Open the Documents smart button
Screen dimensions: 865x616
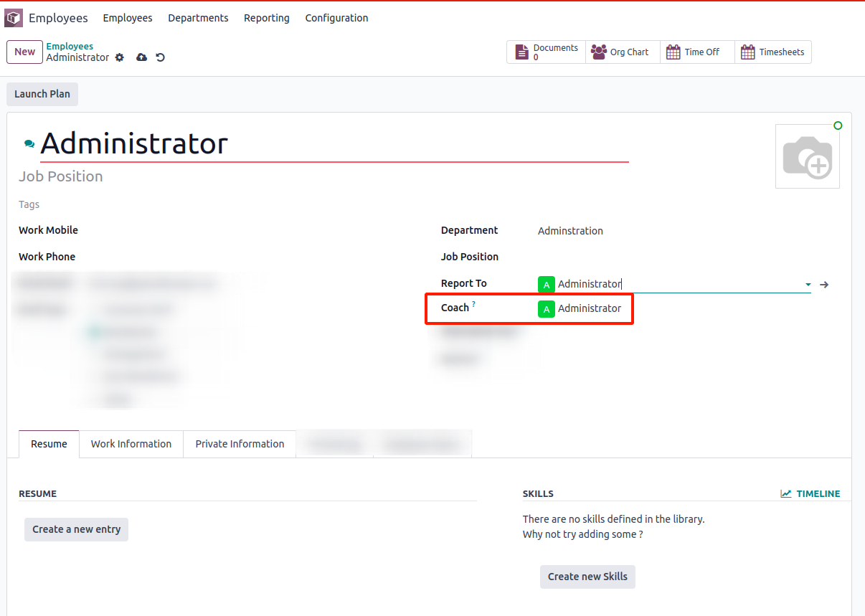547,52
